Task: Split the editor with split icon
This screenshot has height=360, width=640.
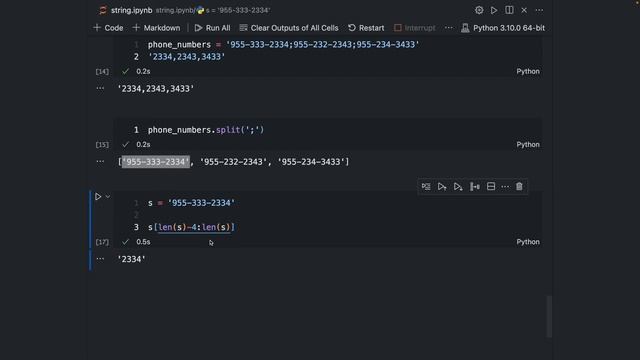Action: (509, 10)
